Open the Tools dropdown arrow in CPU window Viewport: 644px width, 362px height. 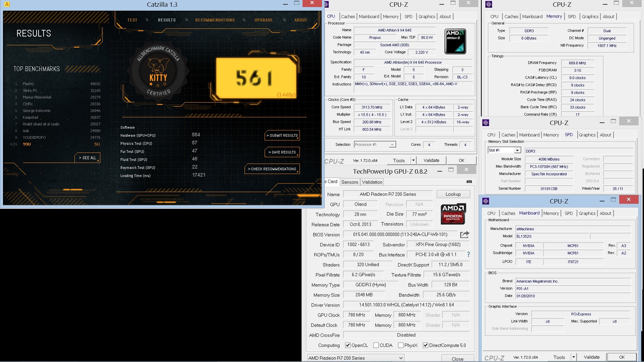pos(413,160)
